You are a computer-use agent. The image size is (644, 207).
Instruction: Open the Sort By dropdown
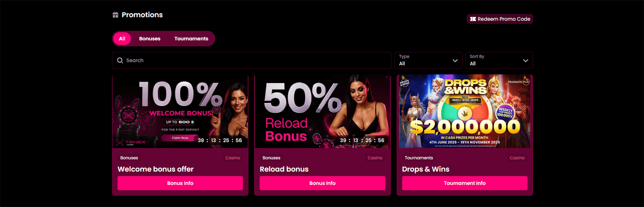pyautogui.click(x=499, y=60)
